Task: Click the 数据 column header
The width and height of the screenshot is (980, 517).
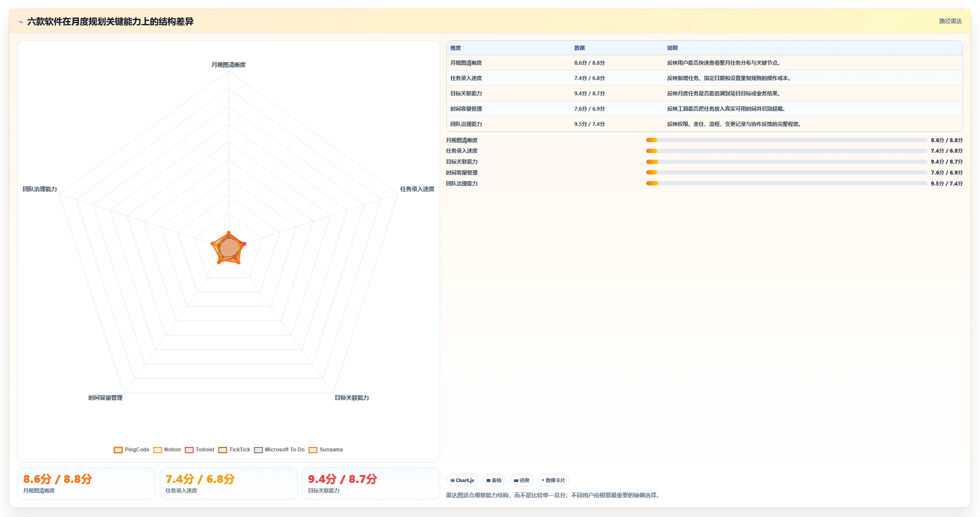Action: [580, 48]
